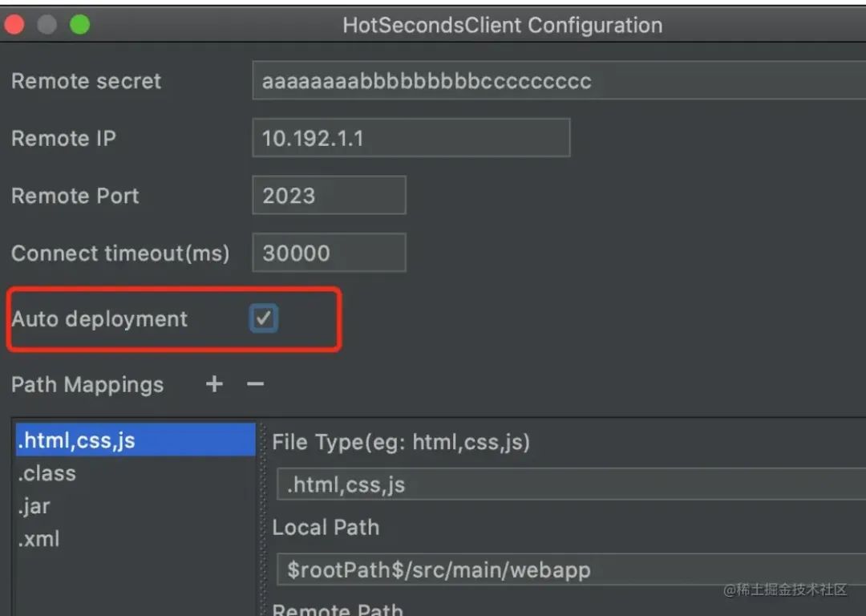This screenshot has width=866, height=616.
Task: Click the Remote Port field showing 2023
Action: [x=330, y=195]
